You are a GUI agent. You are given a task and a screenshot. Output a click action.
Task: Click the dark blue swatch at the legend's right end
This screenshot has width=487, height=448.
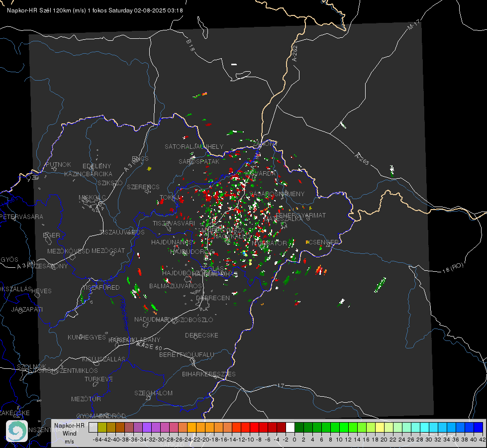pyautogui.click(x=479, y=427)
